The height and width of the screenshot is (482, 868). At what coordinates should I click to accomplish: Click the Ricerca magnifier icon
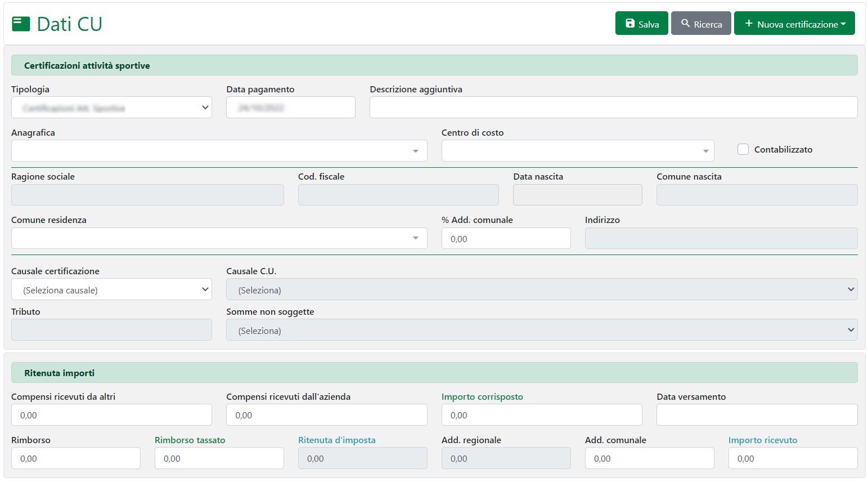[685, 24]
